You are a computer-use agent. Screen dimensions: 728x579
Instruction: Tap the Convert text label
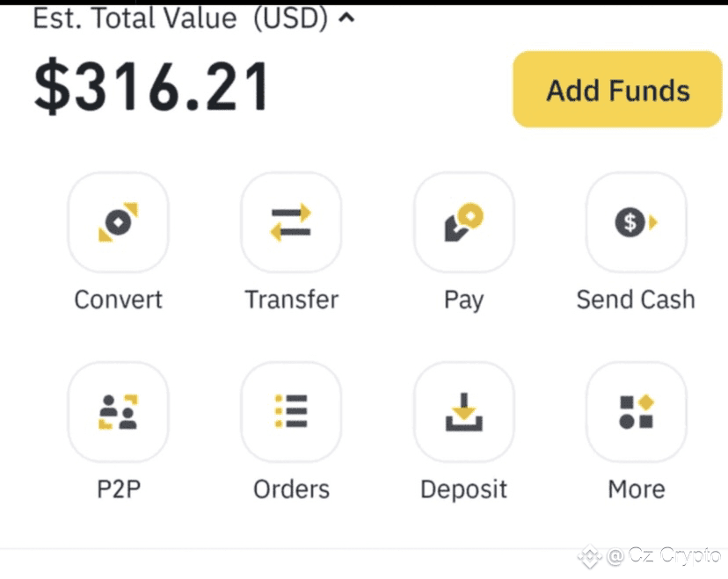(119, 300)
